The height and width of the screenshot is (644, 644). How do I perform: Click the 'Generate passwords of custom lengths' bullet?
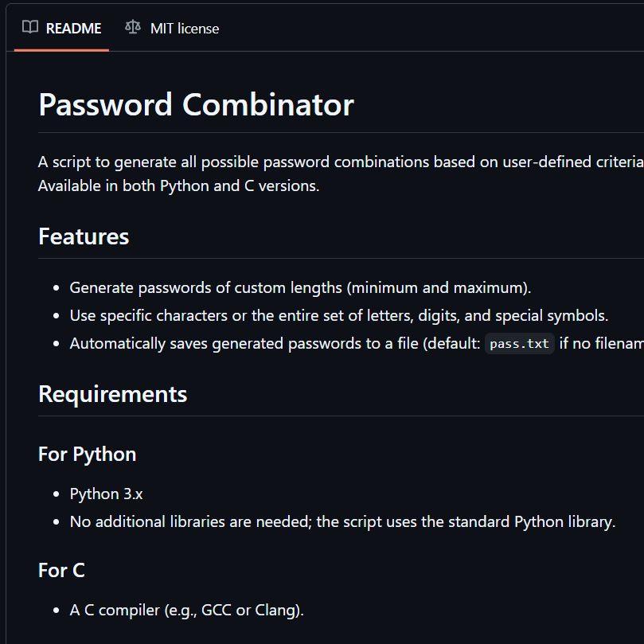tap(300, 287)
